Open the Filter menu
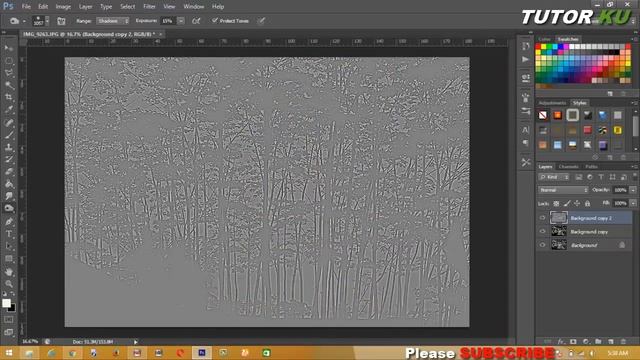 [x=149, y=7]
